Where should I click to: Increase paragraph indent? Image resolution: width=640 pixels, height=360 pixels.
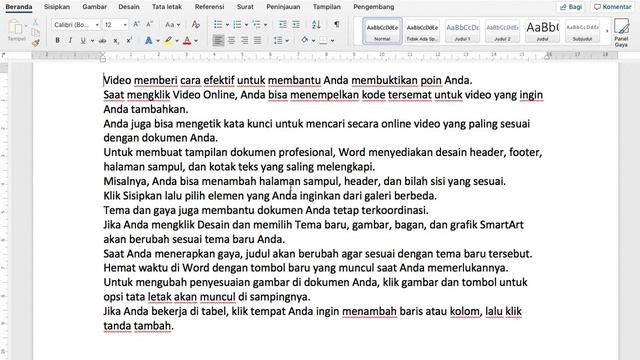pyautogui.click(x=296, y=25)
